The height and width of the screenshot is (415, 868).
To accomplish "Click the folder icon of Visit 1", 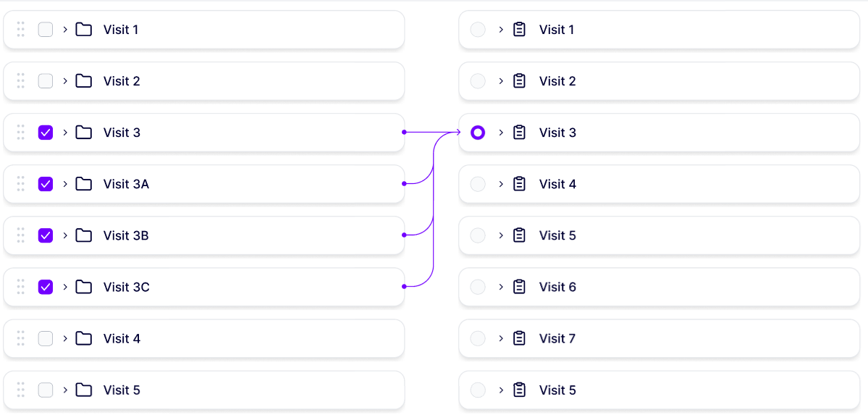I will click(84, 30).
